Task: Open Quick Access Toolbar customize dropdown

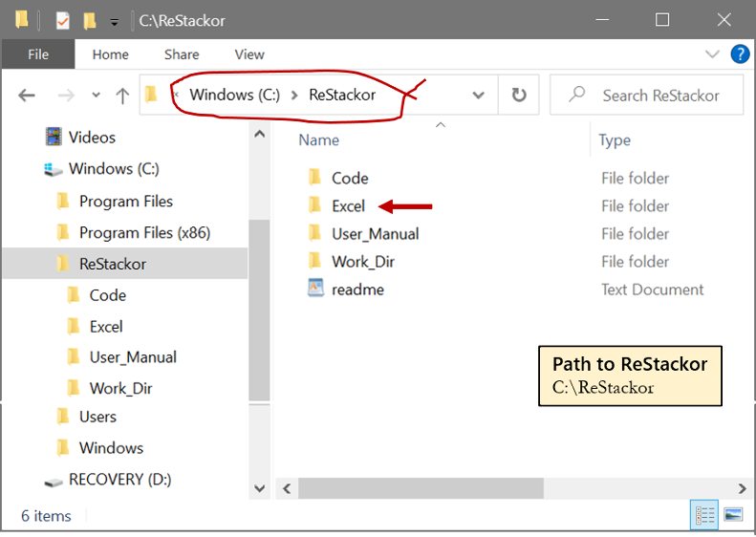Action: click(115, 22)
